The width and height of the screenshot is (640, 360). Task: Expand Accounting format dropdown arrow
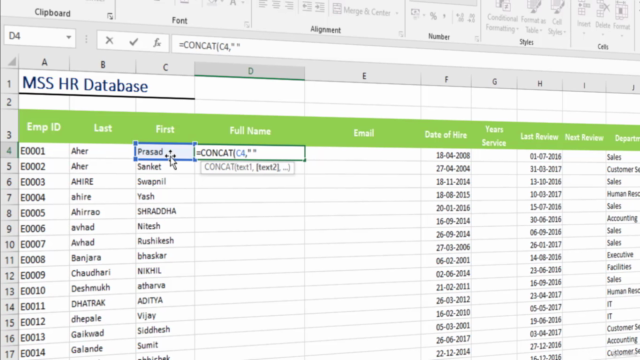424,15
